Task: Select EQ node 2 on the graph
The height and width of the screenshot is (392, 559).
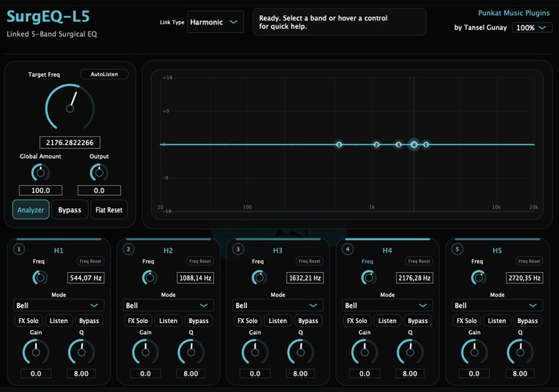Action: pos(376,145)
